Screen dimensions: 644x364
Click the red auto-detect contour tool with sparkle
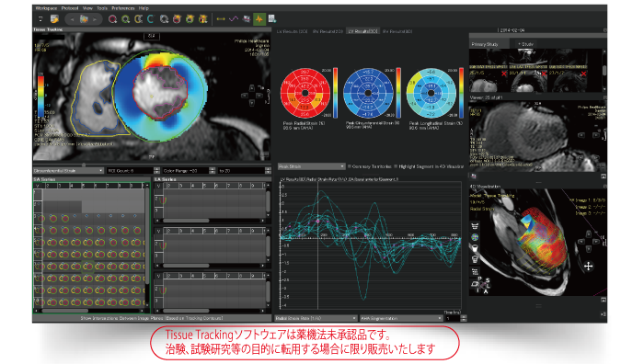(x=177, y=19)
